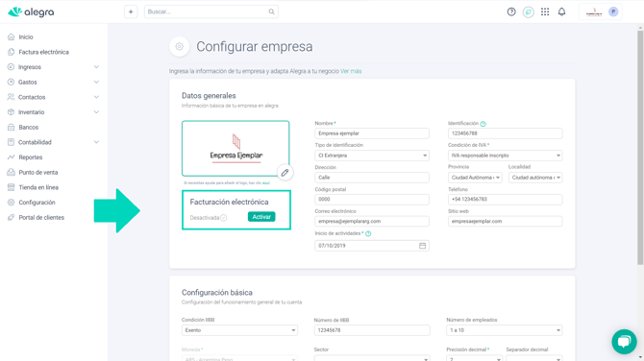The image size is (644, 361).
Task: Open the Condición IIBB dropdown
Action: pyautogui.click(x=239, y=330)
